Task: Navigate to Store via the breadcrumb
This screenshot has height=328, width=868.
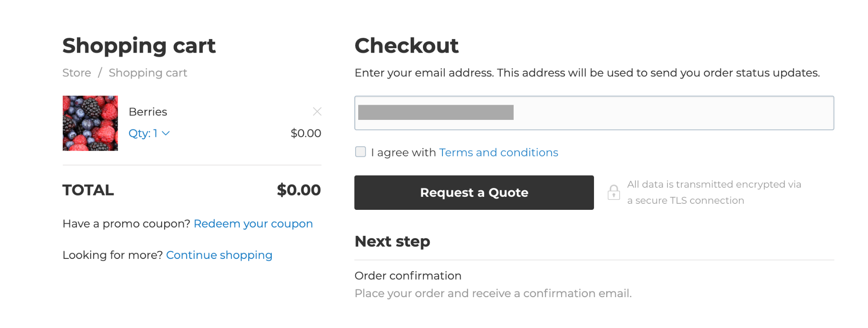Action: pyautogui.click(x=76, y=73)
